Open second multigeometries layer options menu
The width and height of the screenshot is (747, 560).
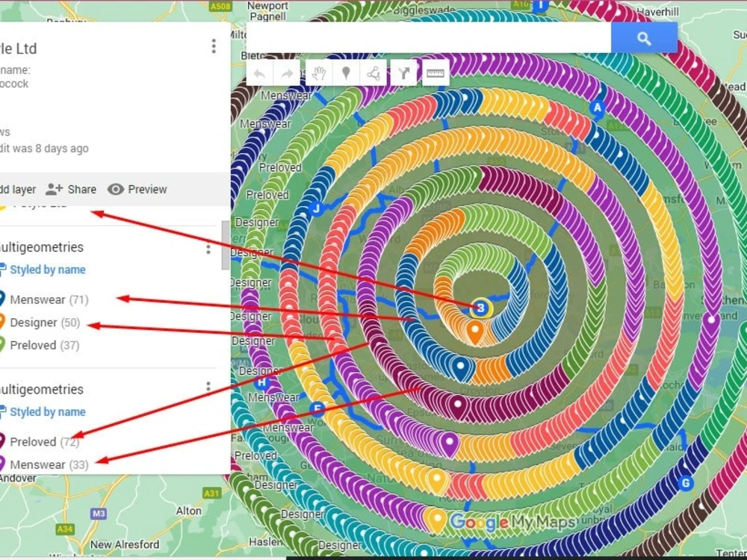pyautogui.click(x=208, y=387)
